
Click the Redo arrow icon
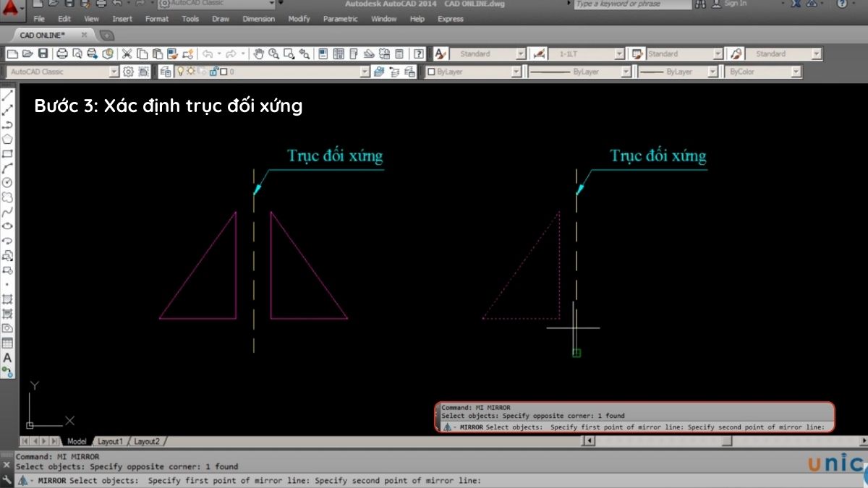coord(231,53)
